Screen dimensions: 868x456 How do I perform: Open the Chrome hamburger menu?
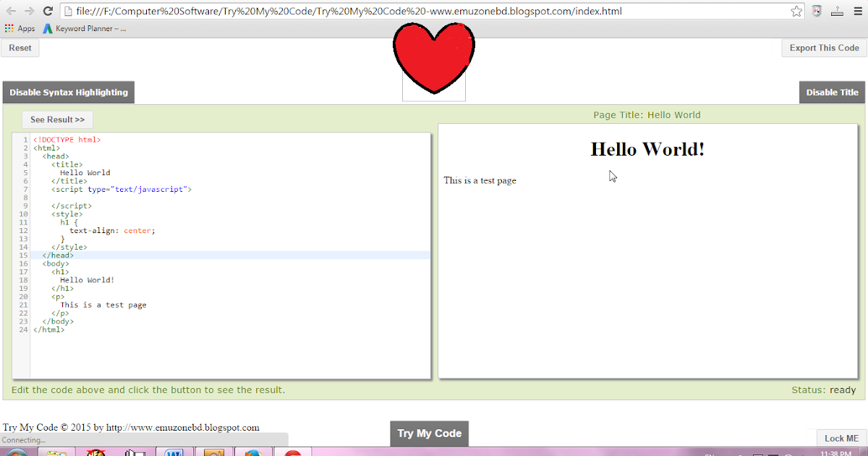point(857,12)
